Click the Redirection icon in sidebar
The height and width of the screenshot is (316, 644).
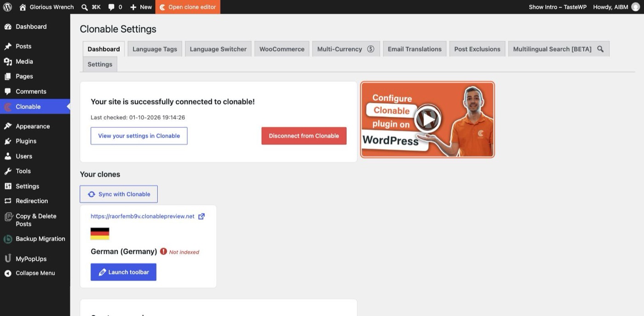(x=8, y=201)
